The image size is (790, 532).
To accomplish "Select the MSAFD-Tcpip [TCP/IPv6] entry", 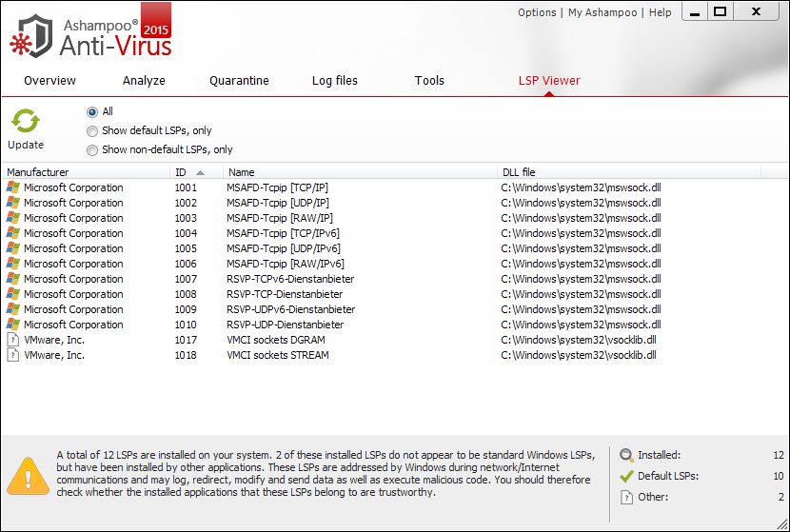I will pos(283,233).
